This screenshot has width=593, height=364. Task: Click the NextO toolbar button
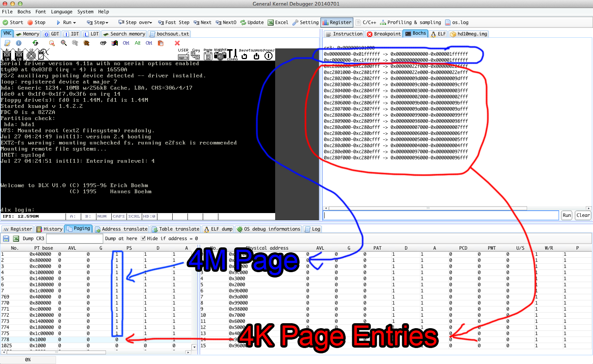pyautogui.click(x=226, y=22)
